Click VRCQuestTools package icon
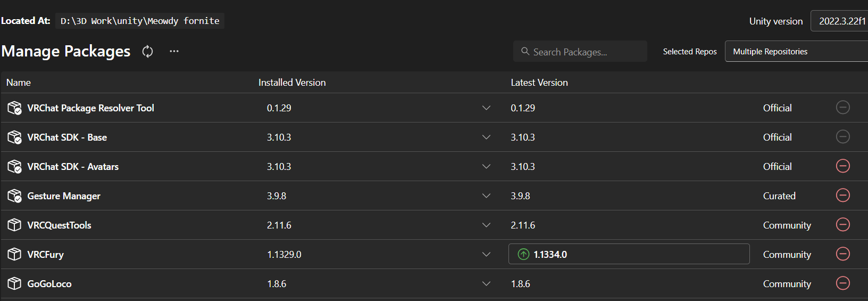868x301 pixels. 14,225
